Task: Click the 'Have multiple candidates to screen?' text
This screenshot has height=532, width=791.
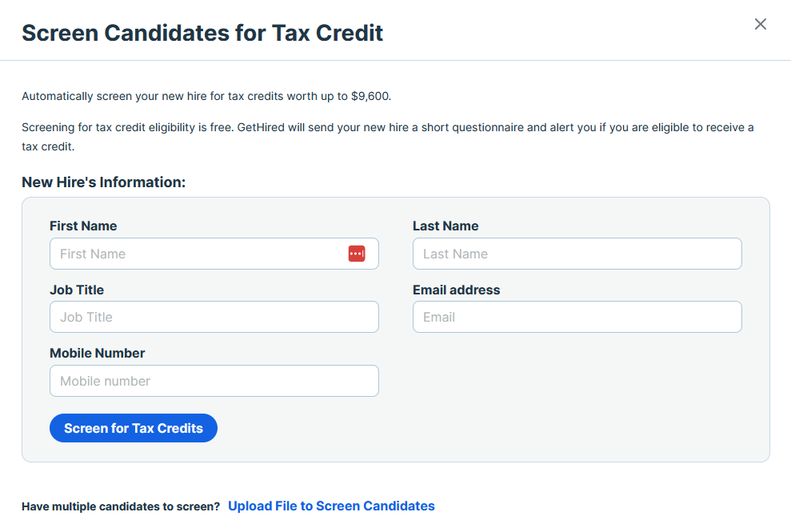Action: [x=121, y=506]
